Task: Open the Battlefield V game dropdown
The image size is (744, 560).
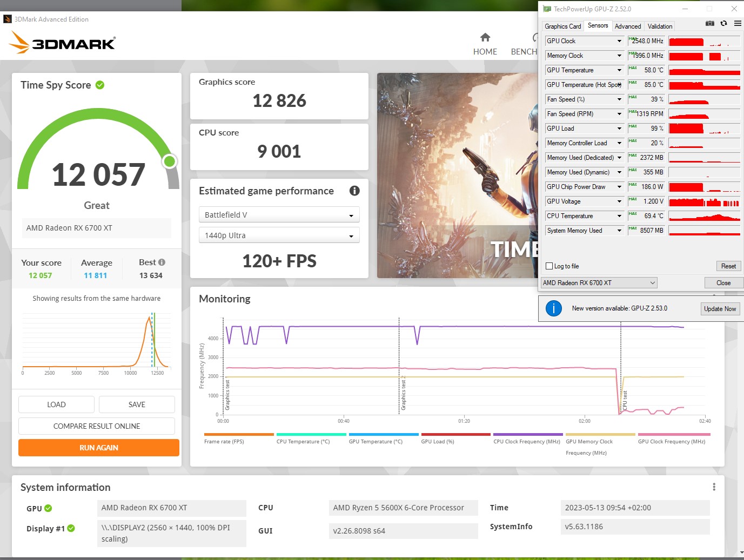Action: coord(279,215)
